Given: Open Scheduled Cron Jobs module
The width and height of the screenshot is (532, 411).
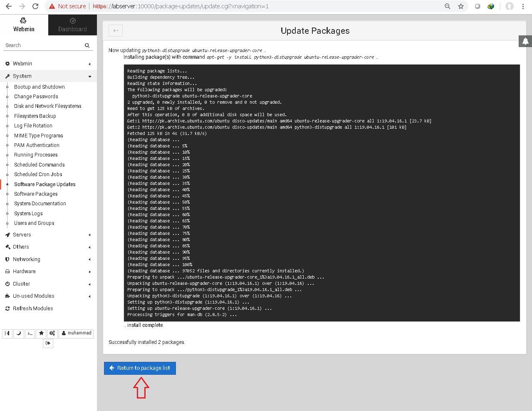Looking at the screenshot, I should click(x=38, y=174).
